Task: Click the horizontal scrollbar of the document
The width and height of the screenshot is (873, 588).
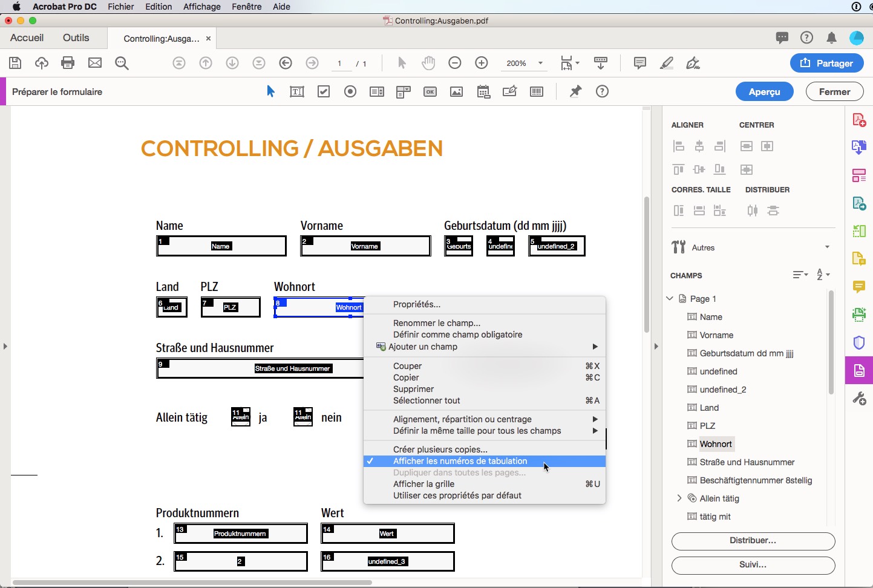Action: 192,583
